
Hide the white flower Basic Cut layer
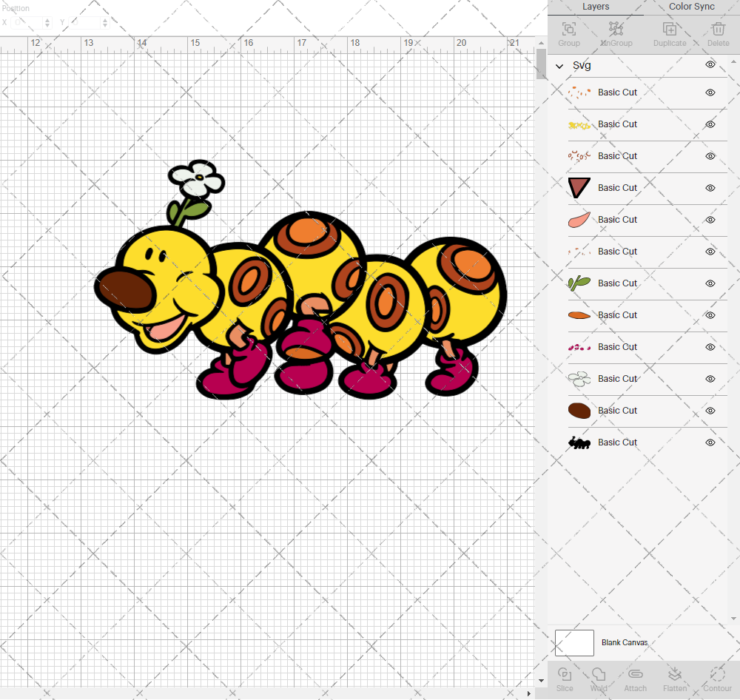(710, 379)
